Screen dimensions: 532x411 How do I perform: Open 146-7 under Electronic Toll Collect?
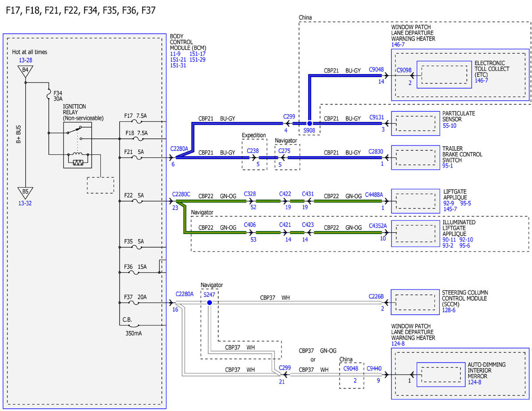pos(482,81)
